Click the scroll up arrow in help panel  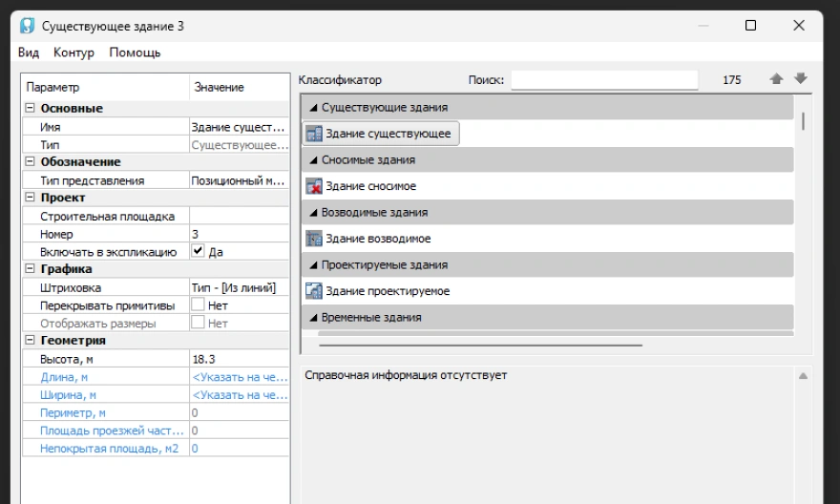803,376
